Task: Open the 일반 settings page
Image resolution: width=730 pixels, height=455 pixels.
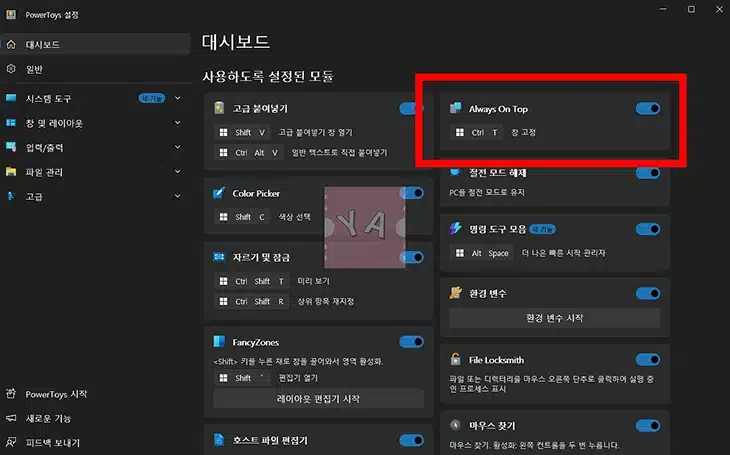Action: coord(95,69)
